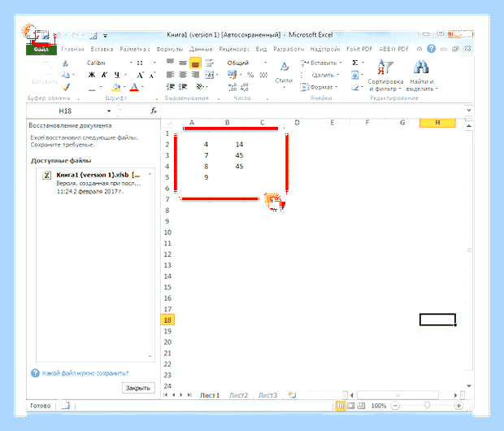Viewport: 504px width, 431px height.
Task: Switch to Page Break Preview icon
Action: coord(361,406)
